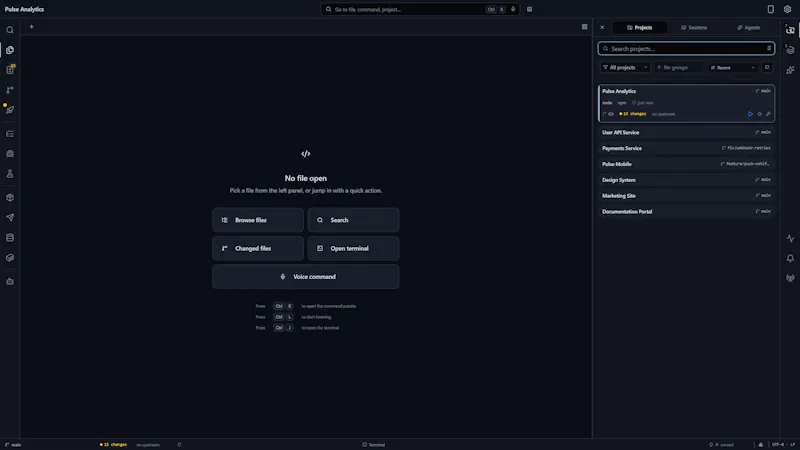Image resolution: width=800 pixels, height=450 pixels.
Task: Select the Documentation Portal project
Action: (686, 211)
